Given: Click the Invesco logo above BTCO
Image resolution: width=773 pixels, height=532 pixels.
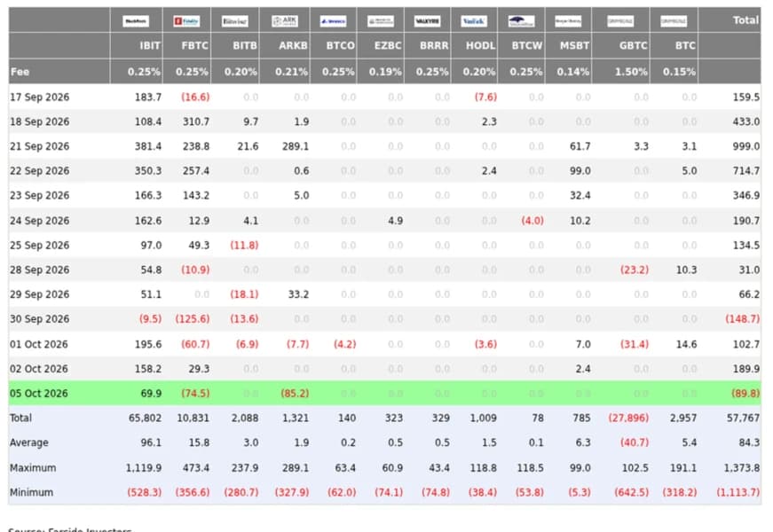Looking at the screenshot, I should pos(333,21).
